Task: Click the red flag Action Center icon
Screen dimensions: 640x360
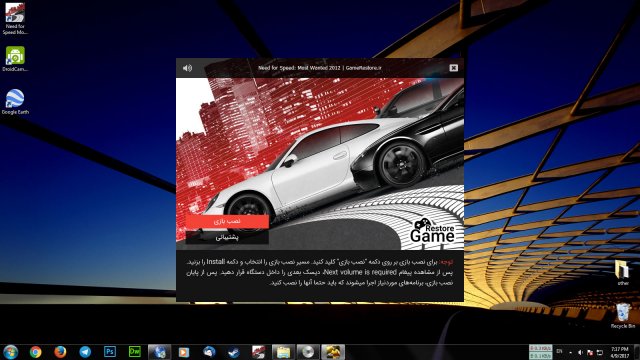Action: [x=590, y=352]
